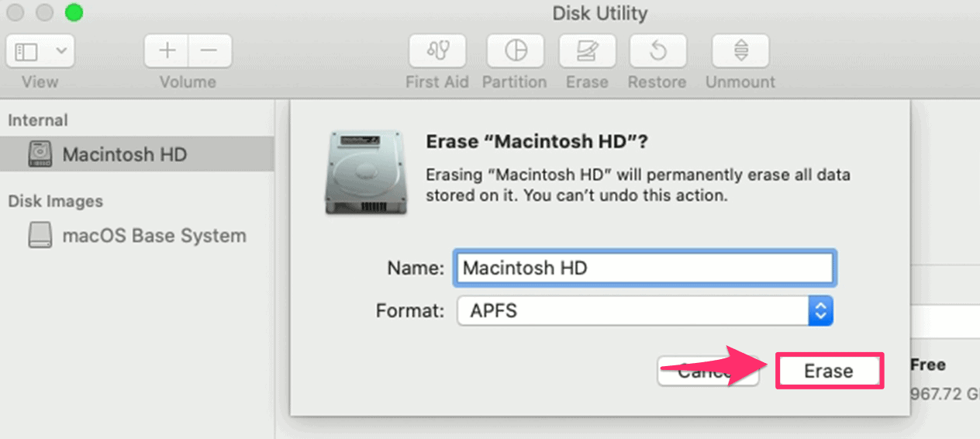Click the Restore toolbar icon
This screenshot has width=980, height=439.
point(657,52)
